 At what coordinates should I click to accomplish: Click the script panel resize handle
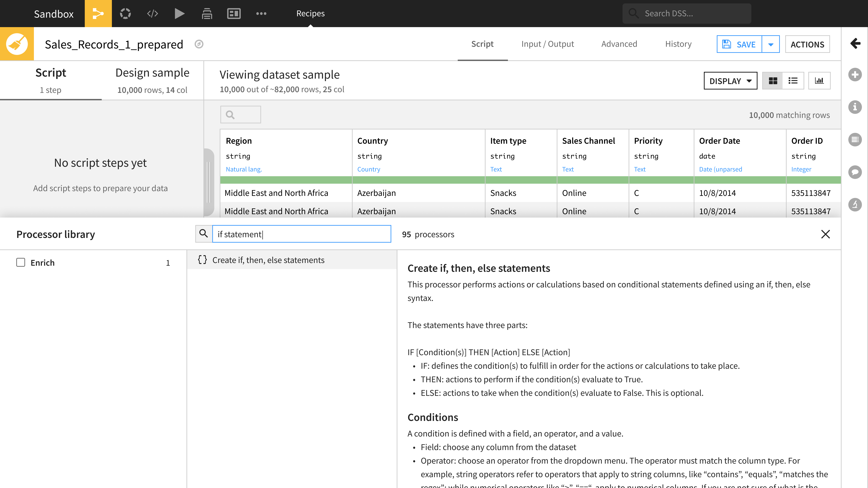click(x=209, y=182)
